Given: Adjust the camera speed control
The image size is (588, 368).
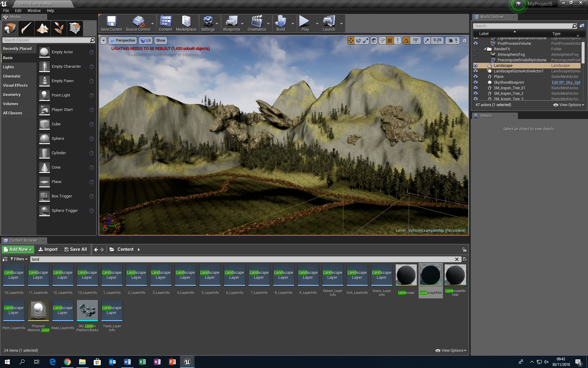Looking at the screenshot, I should [x=452, y=40].
